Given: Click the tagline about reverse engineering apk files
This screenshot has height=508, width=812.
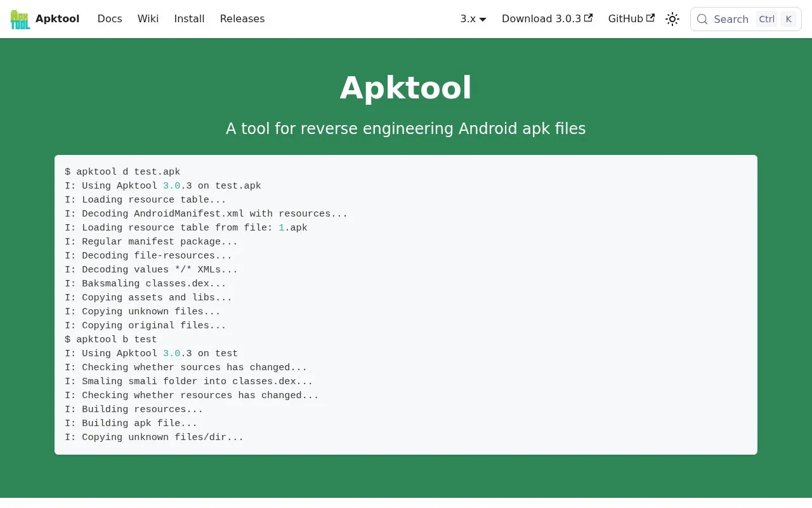Looking at the screenshot, I should point(406,129).
